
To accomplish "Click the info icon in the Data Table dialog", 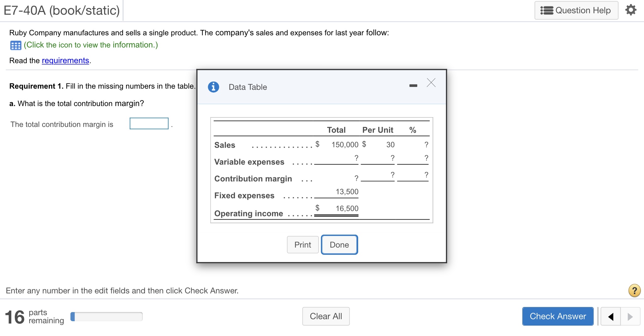I will click(214, 87).
